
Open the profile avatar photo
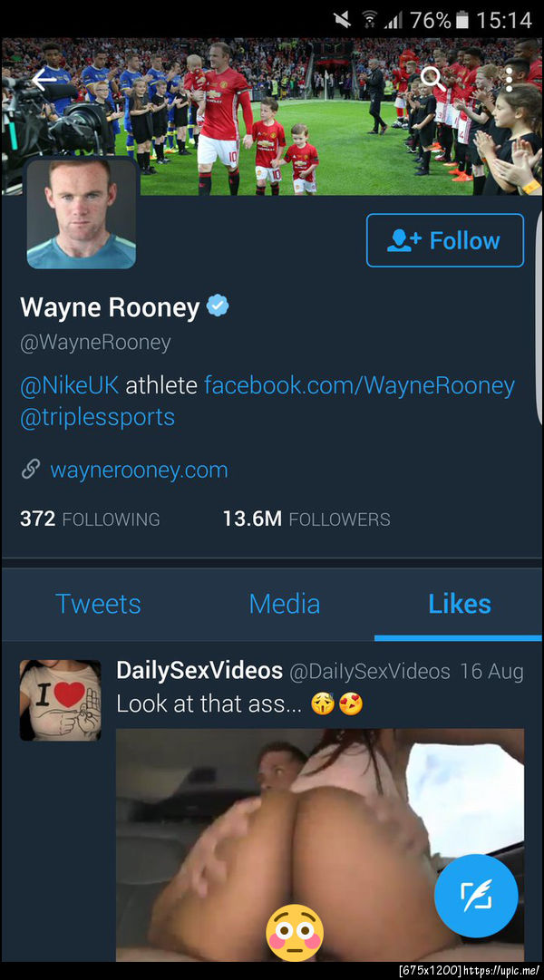82,214
